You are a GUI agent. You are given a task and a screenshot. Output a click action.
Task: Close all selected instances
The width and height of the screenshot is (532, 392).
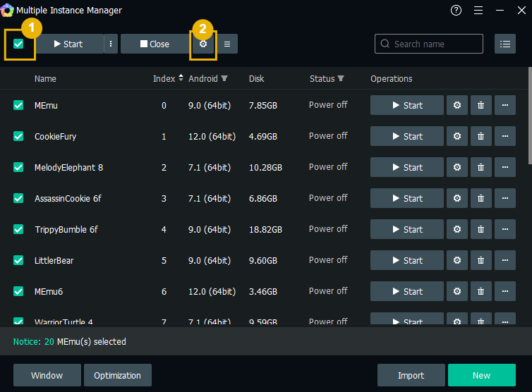(155, 44)
